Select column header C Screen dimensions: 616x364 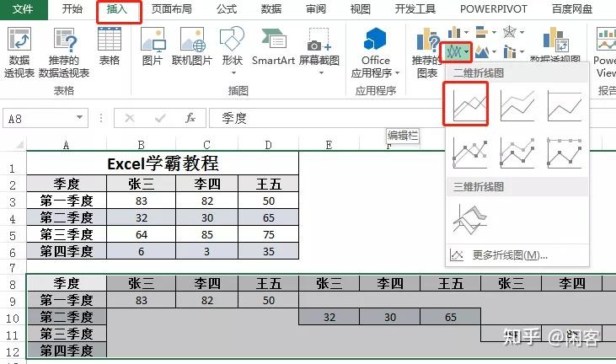pyautogui.click(x=206, y=145)
